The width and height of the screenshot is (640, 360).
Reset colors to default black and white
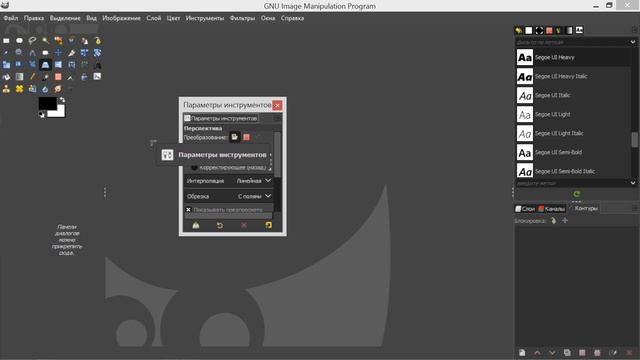[x=42, y=115]
